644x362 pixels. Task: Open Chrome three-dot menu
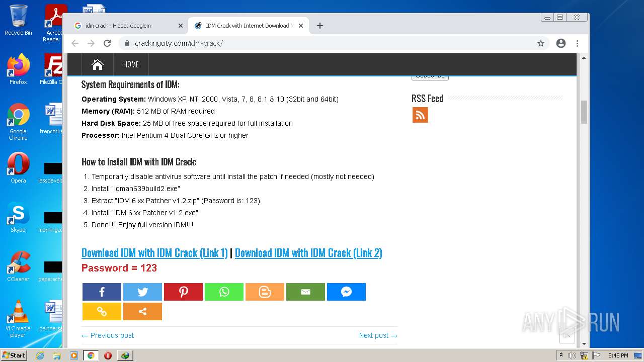(577, 43)
